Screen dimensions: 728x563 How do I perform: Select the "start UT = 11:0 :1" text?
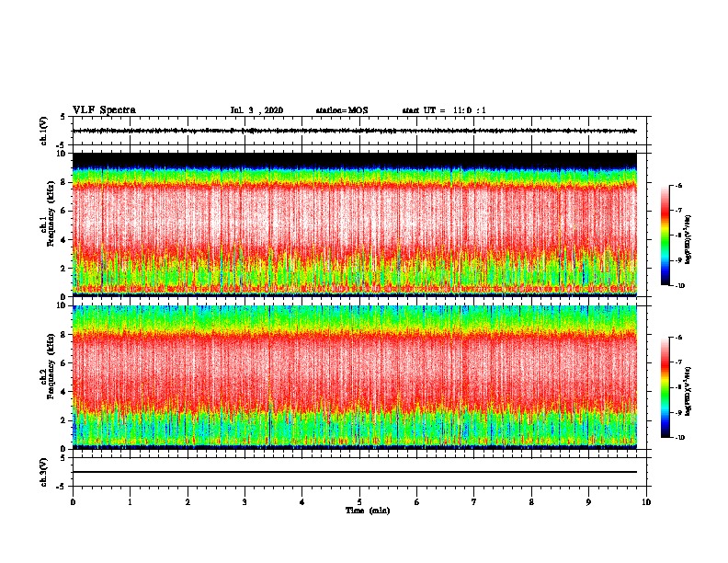[x=444, y=110]
